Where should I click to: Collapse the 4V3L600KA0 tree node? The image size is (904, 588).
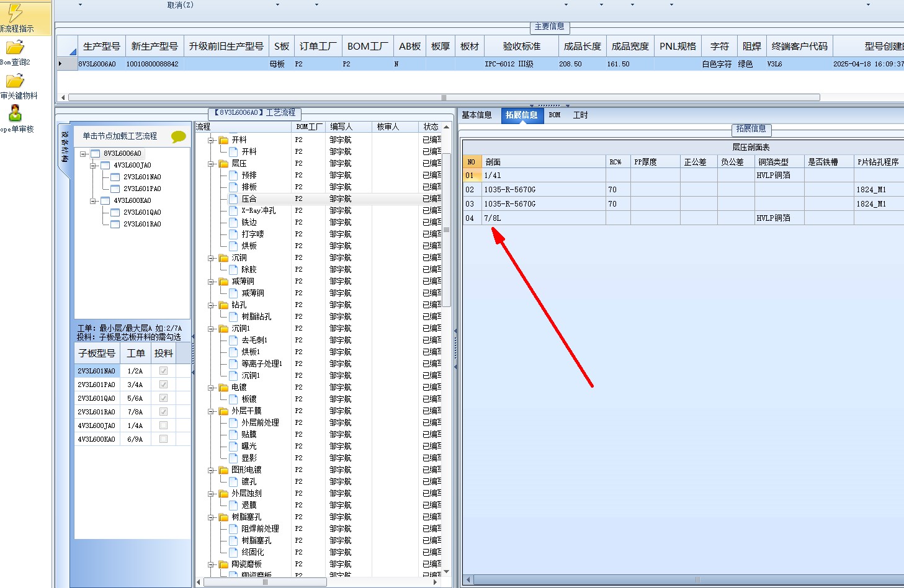(x=93, y=201)
